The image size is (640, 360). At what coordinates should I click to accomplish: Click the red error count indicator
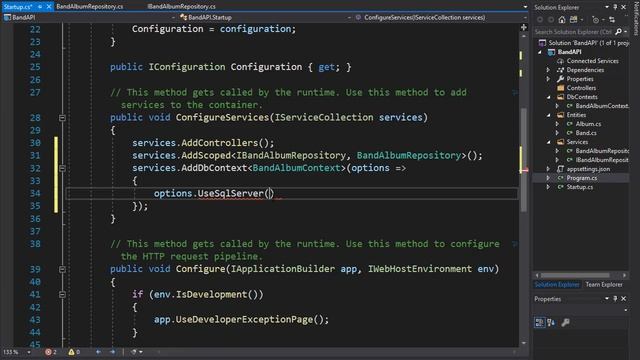point(51,352)
